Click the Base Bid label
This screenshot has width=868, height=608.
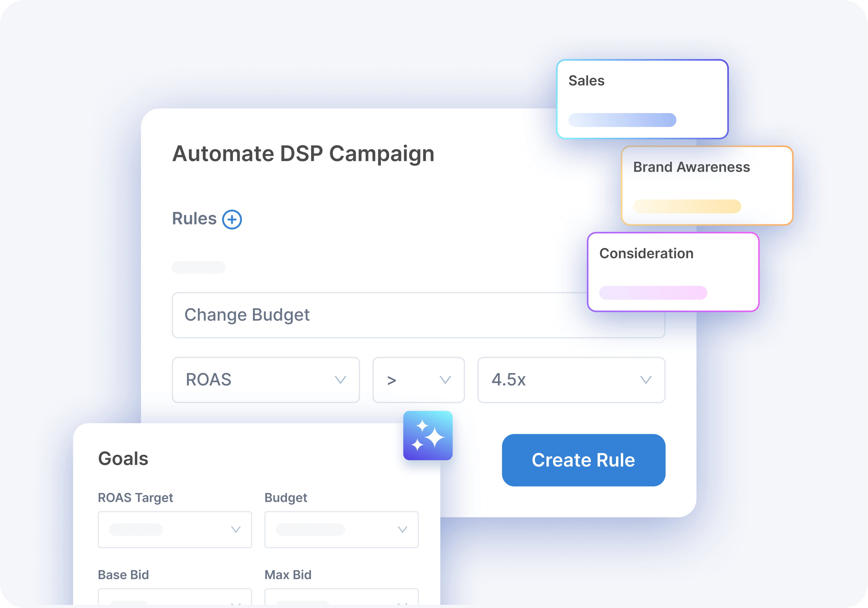[x=123, y=575]
